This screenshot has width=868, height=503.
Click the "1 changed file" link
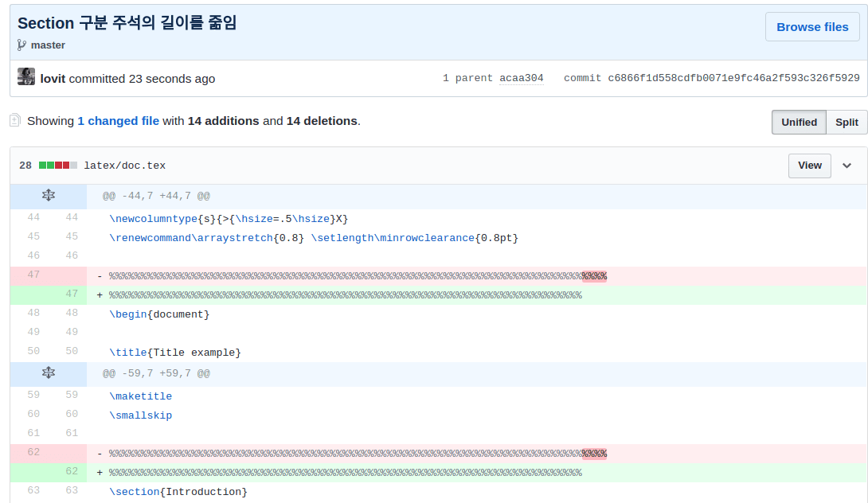click(118, 120)
